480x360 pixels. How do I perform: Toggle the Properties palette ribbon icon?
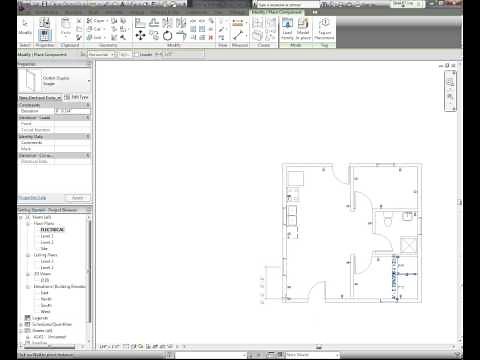click(45, 35)
